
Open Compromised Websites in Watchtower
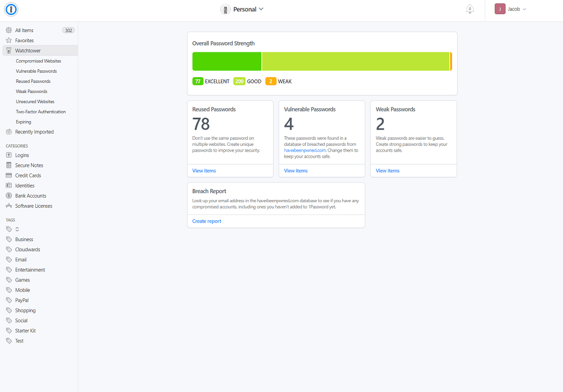(38, 61)
